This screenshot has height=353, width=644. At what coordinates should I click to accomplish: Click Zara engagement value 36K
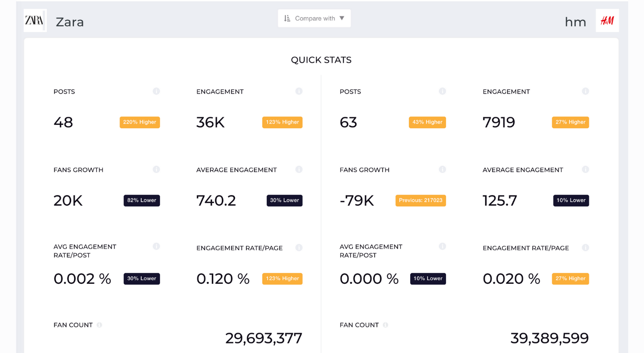click(x=210, y=122)
